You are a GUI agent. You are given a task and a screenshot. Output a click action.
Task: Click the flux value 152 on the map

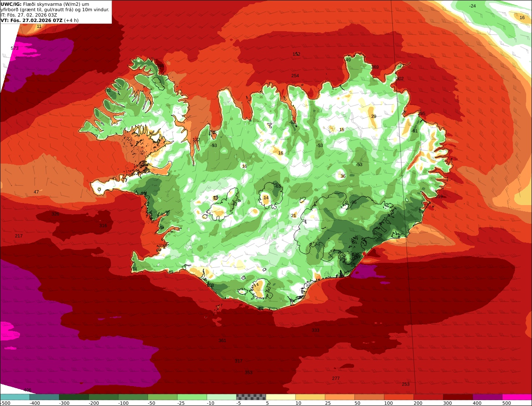click(296, 54)
